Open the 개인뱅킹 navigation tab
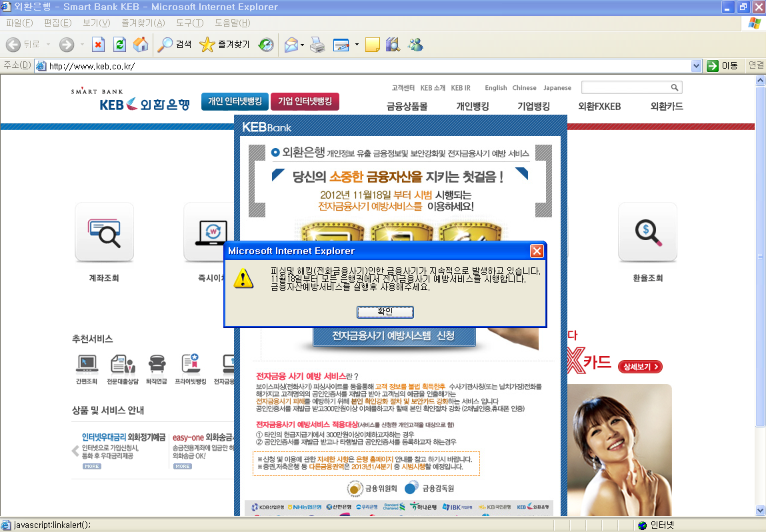766x532 pixels. [473, 106]
